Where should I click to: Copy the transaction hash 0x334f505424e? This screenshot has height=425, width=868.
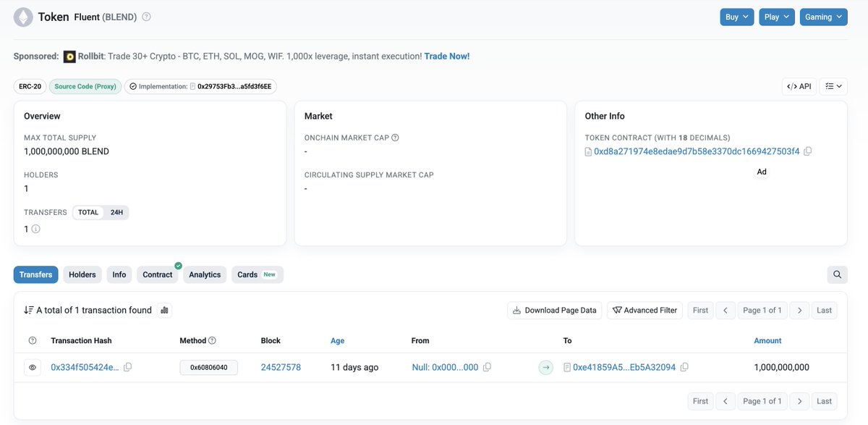tap(128, 367)
